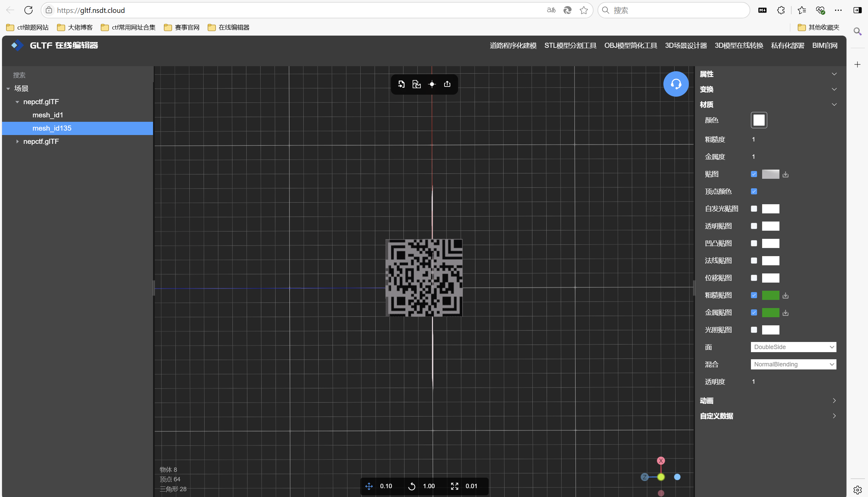Image resolution: width=868 pixels, height=497 pixels.
Task: Open 3D场景设计器 menu item
Action: pos(686,45)
